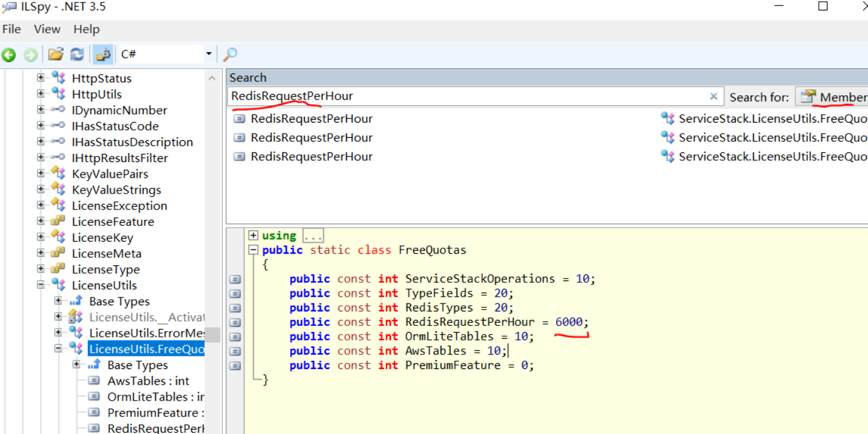Click the green Back navigation arrow
The image size is (868, 434).
click(x=8, y=55)
